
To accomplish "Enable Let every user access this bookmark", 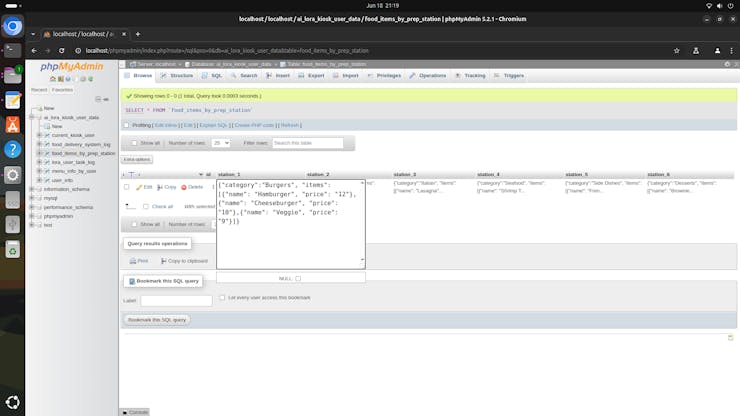I will click(x=222, y=297).
